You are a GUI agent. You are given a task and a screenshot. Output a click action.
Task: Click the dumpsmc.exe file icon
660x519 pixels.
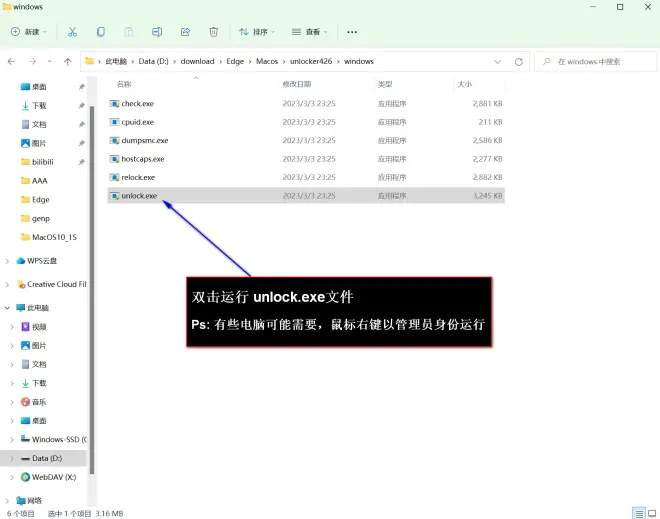click(114, 141)
